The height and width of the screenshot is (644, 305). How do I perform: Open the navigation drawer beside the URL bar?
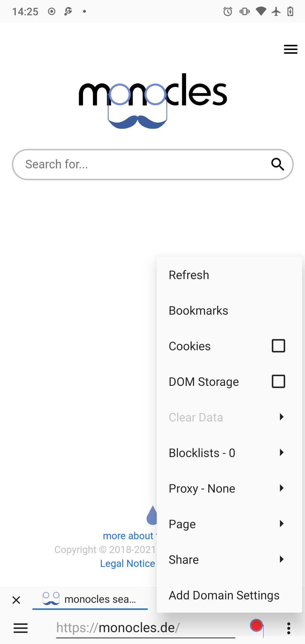21,628
